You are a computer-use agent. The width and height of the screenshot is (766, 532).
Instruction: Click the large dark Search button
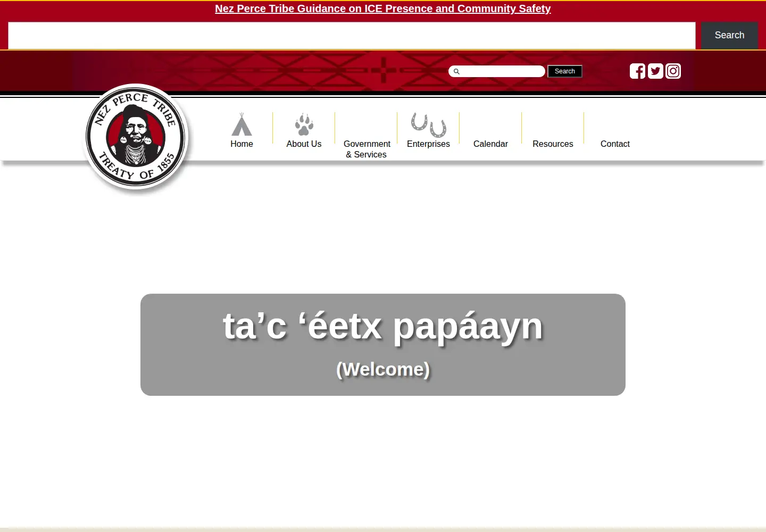coord(729,35)
